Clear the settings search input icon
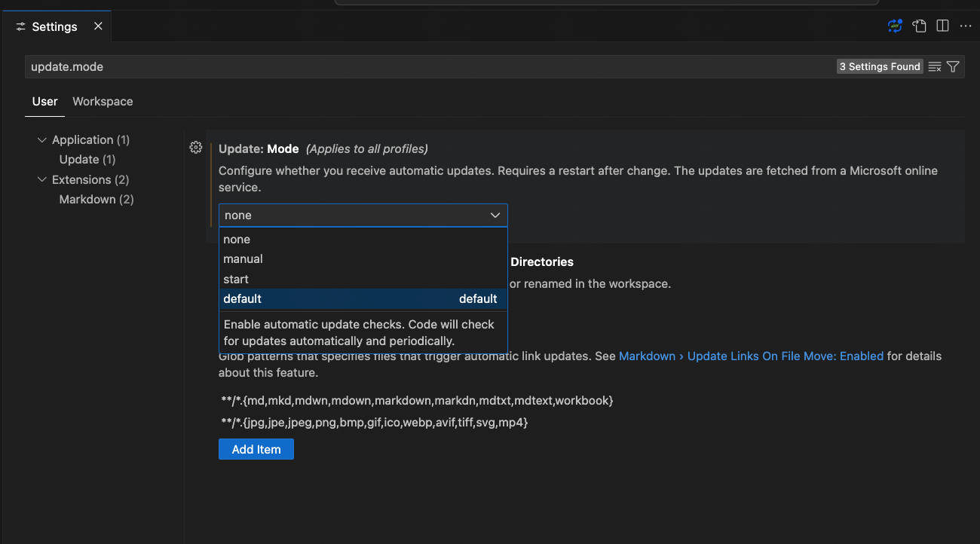 click(x=935, y=67)
